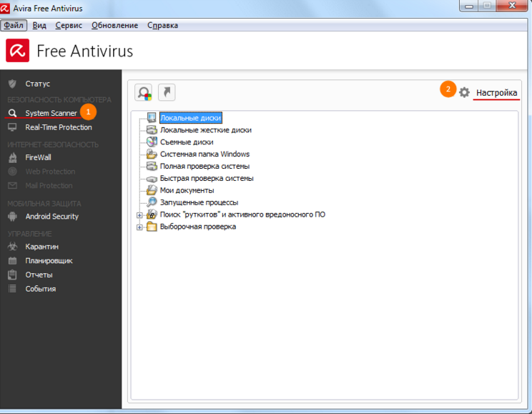Start scan with the selected profile icon
The image size is (532, 414).
[x=143, y=92]
